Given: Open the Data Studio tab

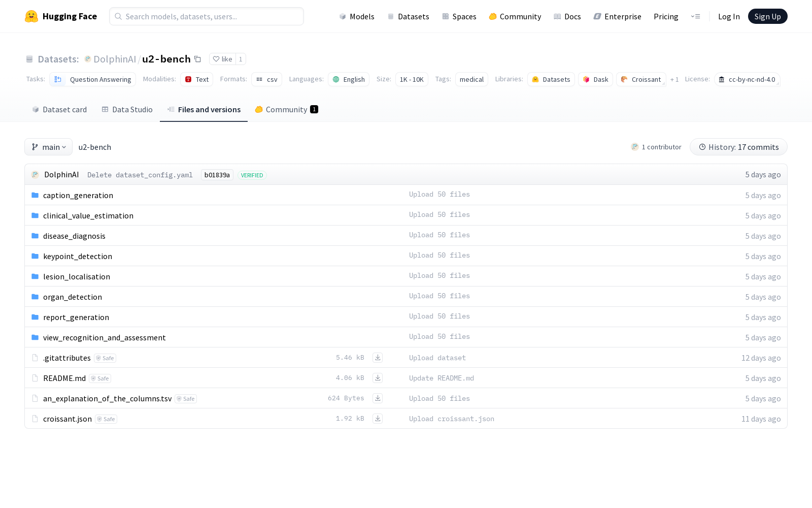Looking at the screenshot, I should (x=127, y=110).
